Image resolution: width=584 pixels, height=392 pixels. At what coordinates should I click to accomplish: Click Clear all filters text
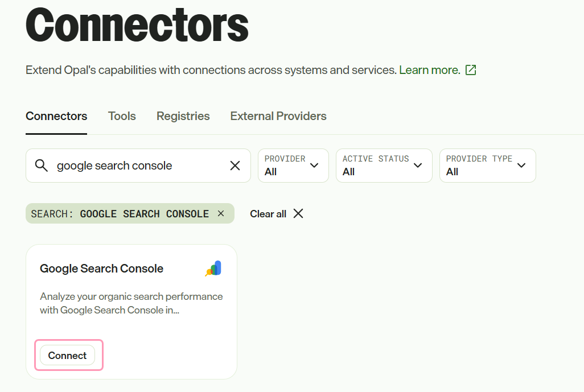coord(268,214)
